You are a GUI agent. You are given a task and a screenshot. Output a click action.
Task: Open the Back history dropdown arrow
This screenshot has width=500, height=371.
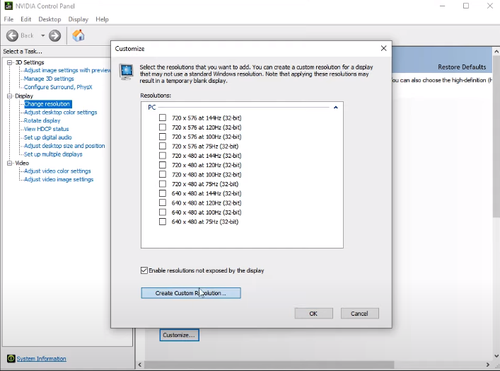click(43, 35)
